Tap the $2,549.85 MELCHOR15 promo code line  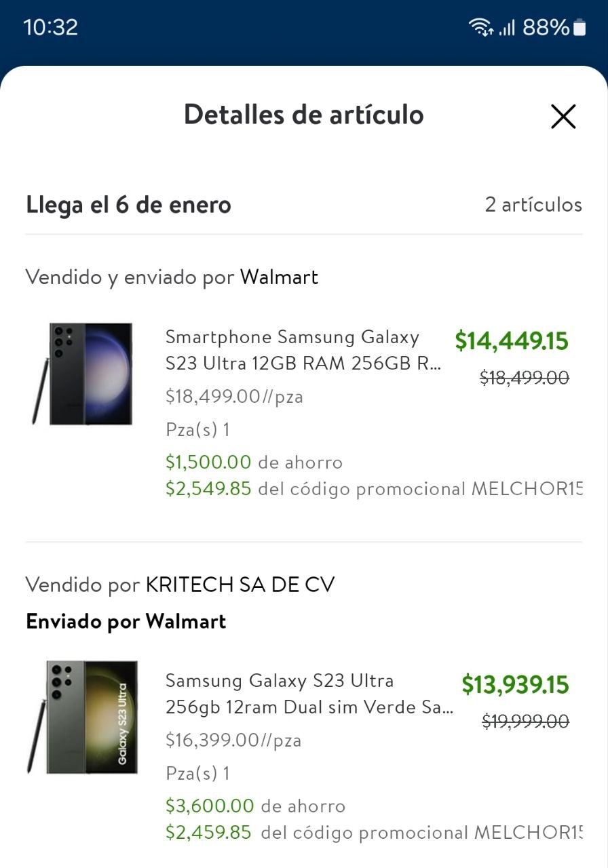click(x=373, y=489)
